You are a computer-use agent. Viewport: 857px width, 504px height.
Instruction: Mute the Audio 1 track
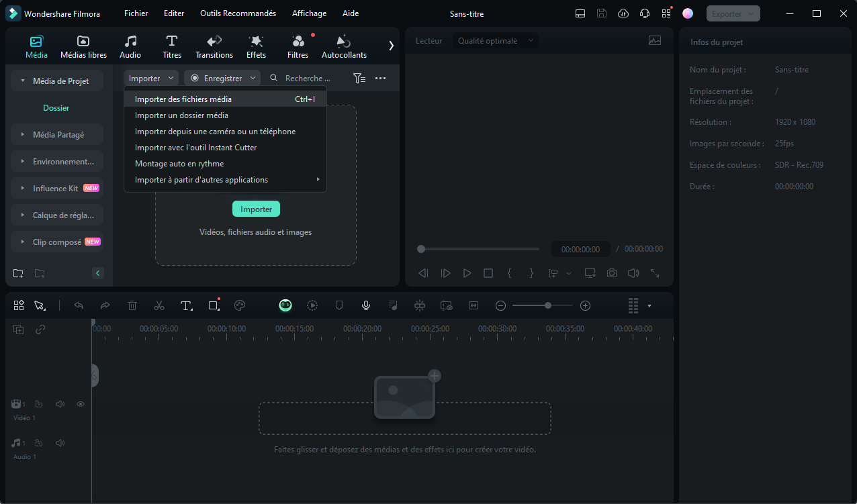tap(60, 443)
